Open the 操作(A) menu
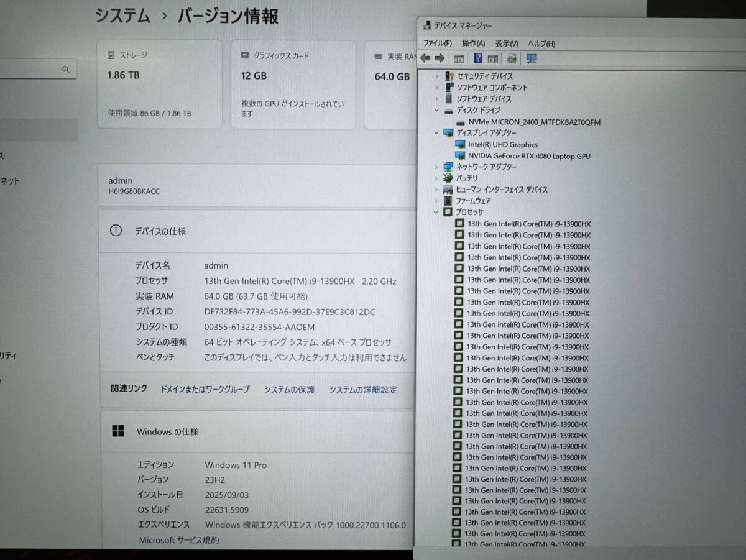The image size is (746, 560). click(x=473, y=43)
